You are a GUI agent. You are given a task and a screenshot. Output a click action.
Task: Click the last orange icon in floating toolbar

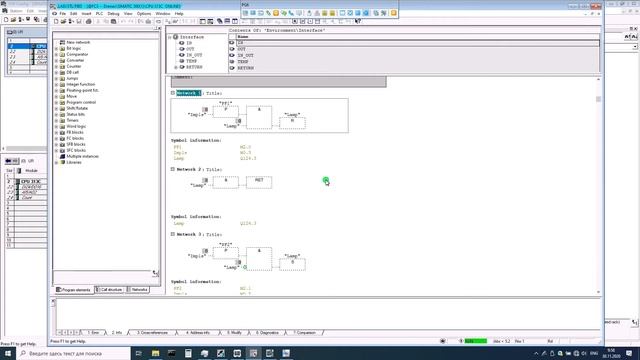coord(393,13)
